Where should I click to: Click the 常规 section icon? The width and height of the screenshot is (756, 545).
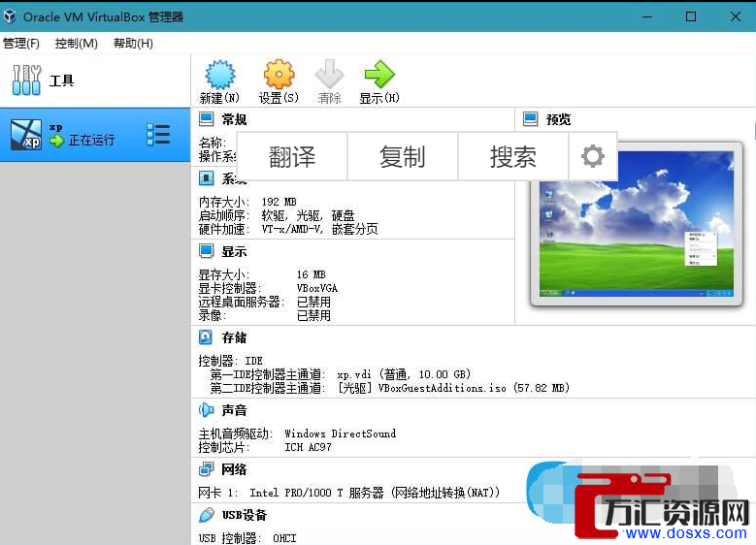click(x=207, y=118)
